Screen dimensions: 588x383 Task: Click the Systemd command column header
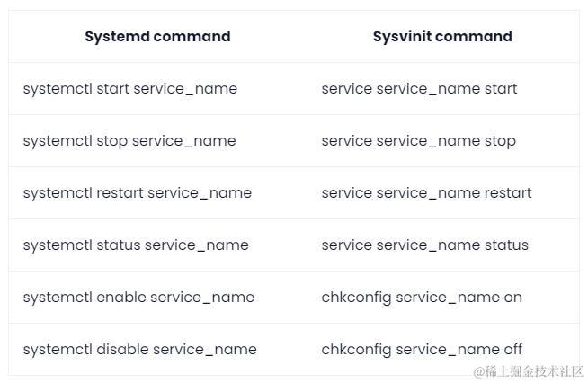pyautogui.click(x=157, y=37)
